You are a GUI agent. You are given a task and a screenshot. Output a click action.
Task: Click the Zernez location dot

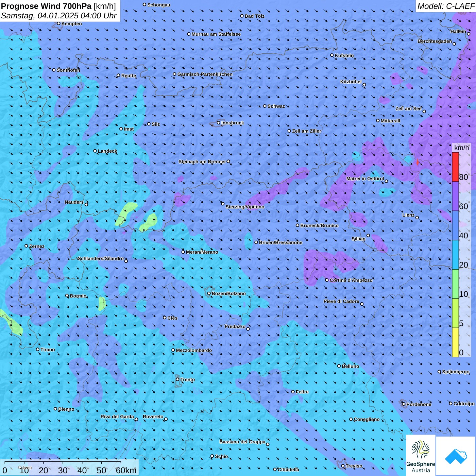26,246
